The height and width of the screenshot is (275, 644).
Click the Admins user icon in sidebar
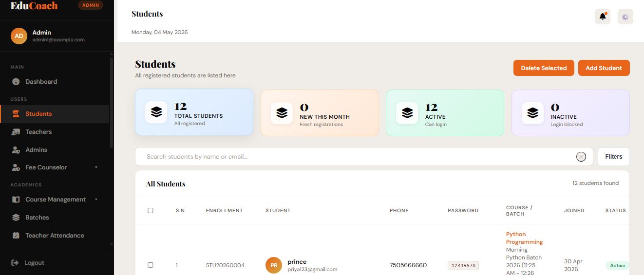pyautogui.click(x=16, y=150)
